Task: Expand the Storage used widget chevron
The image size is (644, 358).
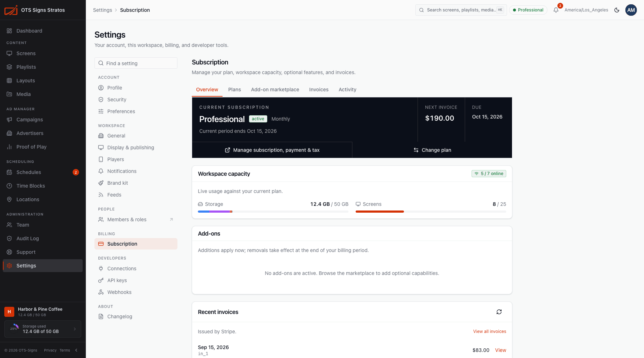Action: point(75,329)
